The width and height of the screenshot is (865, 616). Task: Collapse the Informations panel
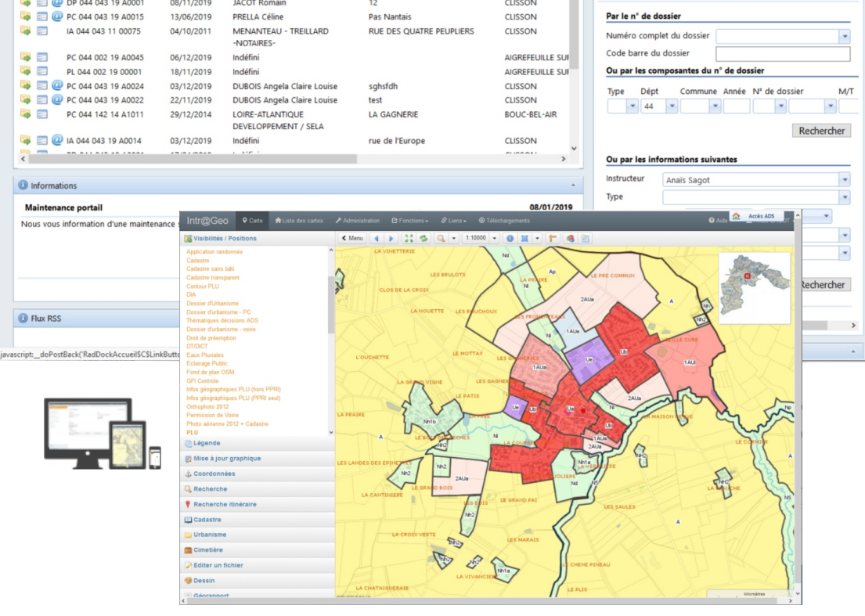(x=572, y=186)
